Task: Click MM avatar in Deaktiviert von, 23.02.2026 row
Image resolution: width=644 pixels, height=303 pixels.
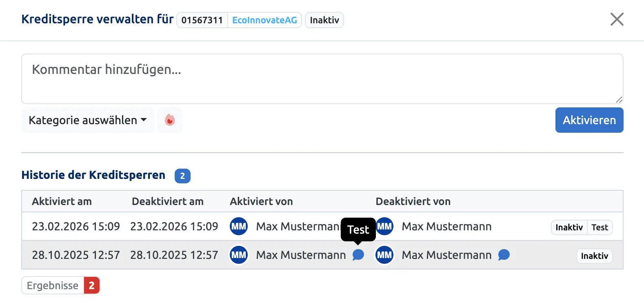Action: click(384, 226)
